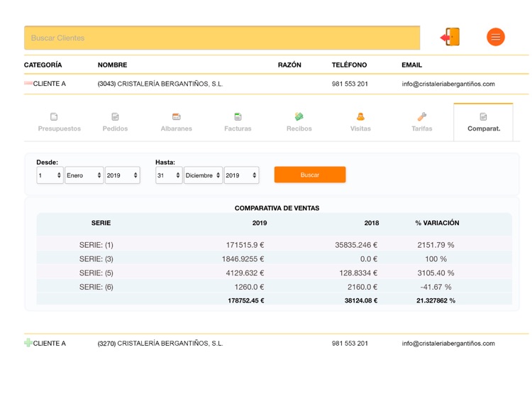Viewport: 532px width, 399px height.
Task: Collapse client 3043 with red minus icon
Action: coord(28,83)
